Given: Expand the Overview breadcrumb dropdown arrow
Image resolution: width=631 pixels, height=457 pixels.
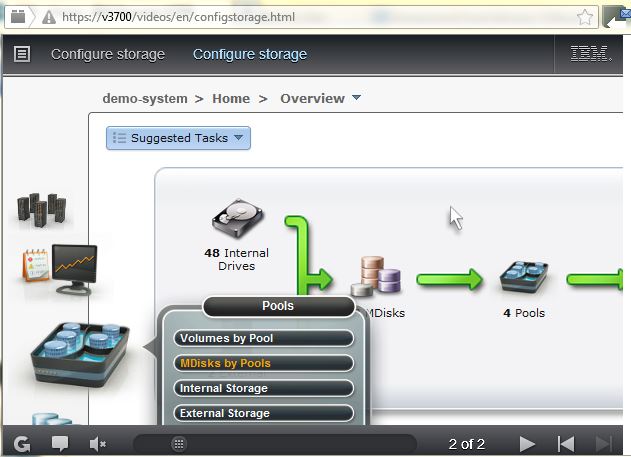Looking at the screenshot, I should click(356, 97).
